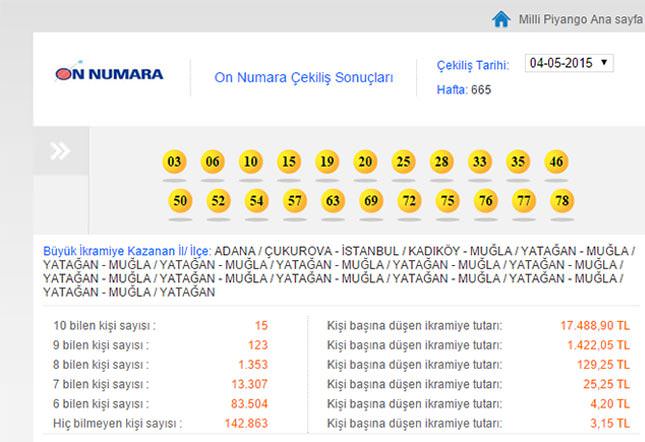Click lottery ball number 75

click(448, 201)
